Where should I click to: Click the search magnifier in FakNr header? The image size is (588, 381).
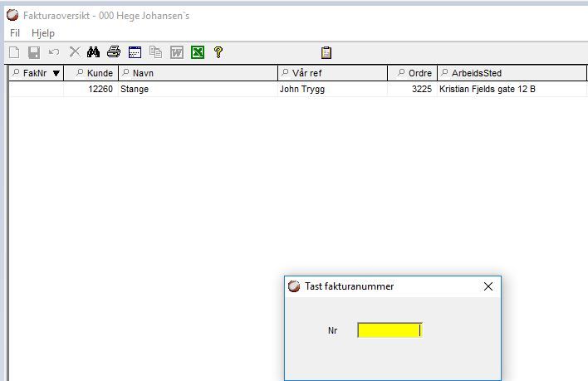16,72
